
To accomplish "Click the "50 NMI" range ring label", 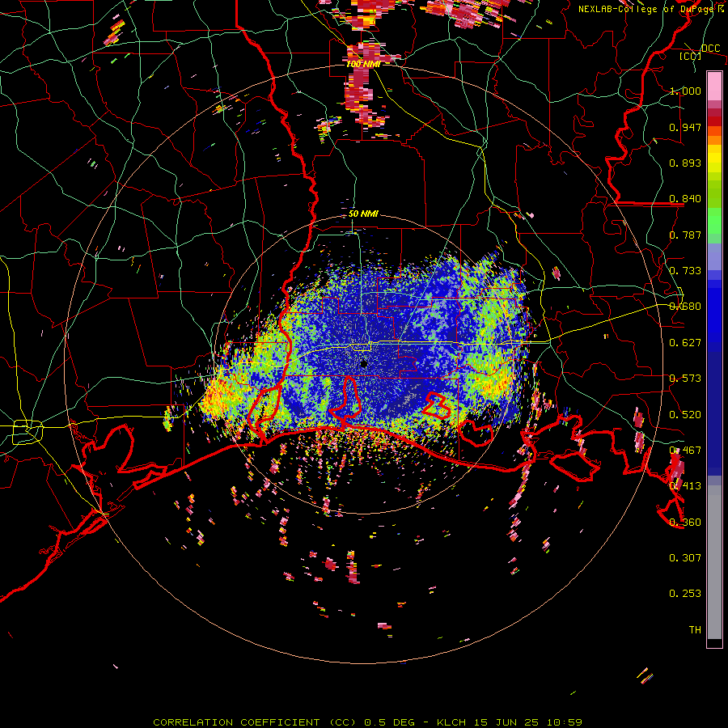I will [x=363, y=214].
